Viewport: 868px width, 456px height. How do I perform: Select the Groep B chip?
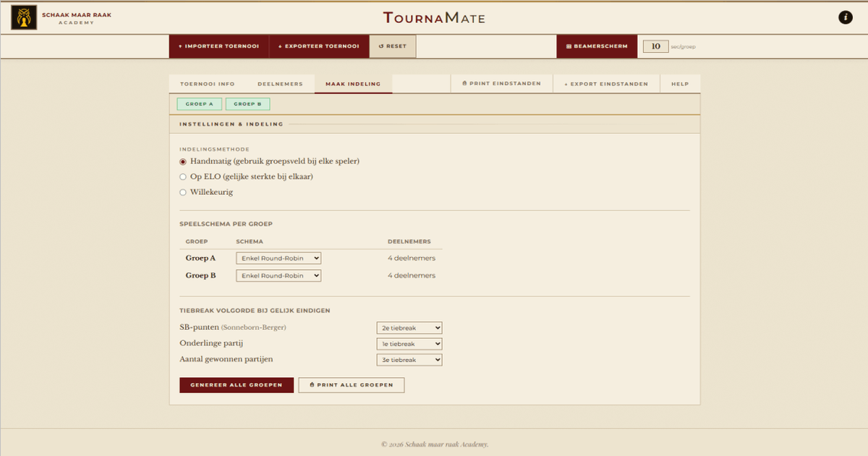point(247,104)
